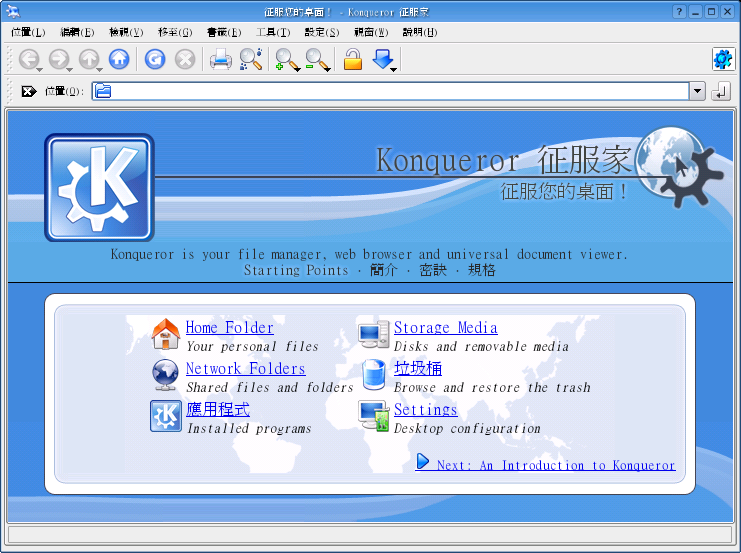Click the KDE gear icon at toolbar right
Image resolution: width=741 pixels, height=553 pixels.
point(722,59)
